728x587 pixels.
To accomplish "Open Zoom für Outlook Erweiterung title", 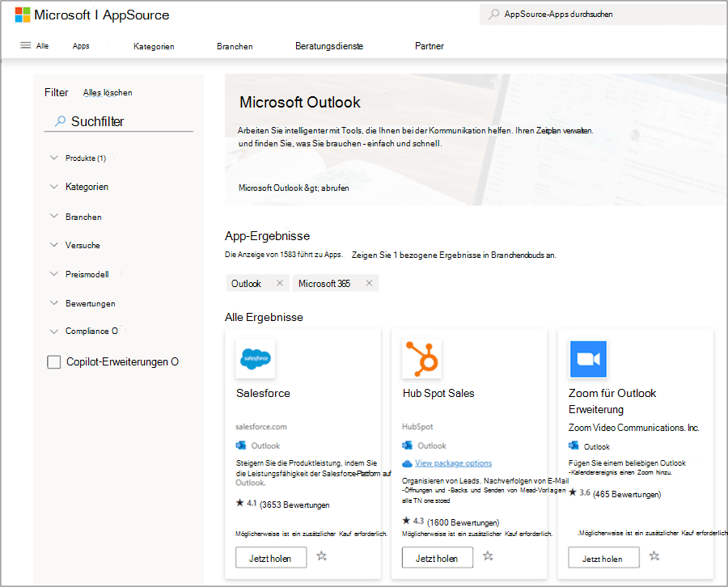I will click(612, 401).
